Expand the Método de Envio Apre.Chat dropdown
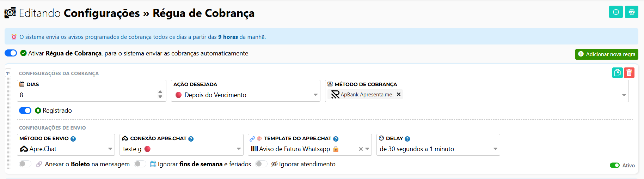 pyautogui.click(x=66, y=149)
